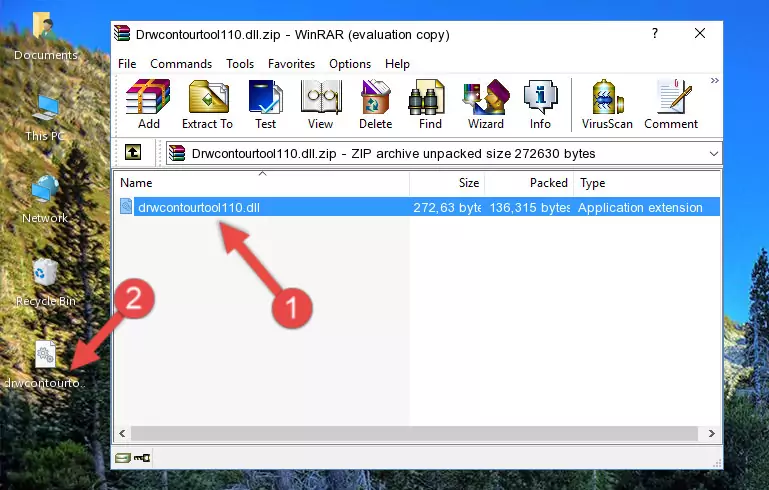Select drwcontourtool110.dll file row
Screen dimensions: 769x490
(418, 207)
